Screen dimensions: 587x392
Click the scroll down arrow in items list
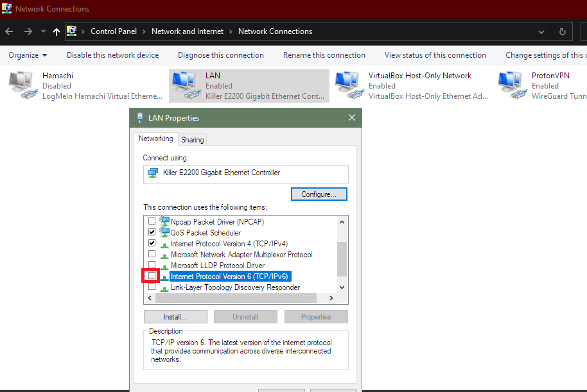pyautogui.click(x=342, y=287)
